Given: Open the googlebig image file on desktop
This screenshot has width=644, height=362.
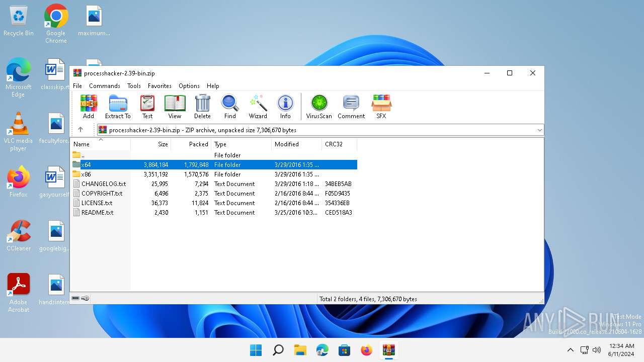Looking at the screenshot, I should (x=56, y=236).
